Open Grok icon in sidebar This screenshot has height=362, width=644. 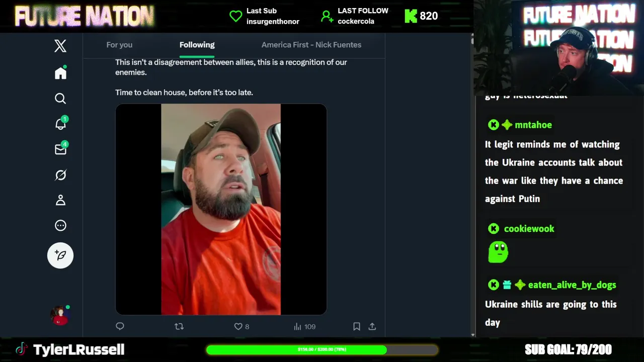click(x=60, y=175)
